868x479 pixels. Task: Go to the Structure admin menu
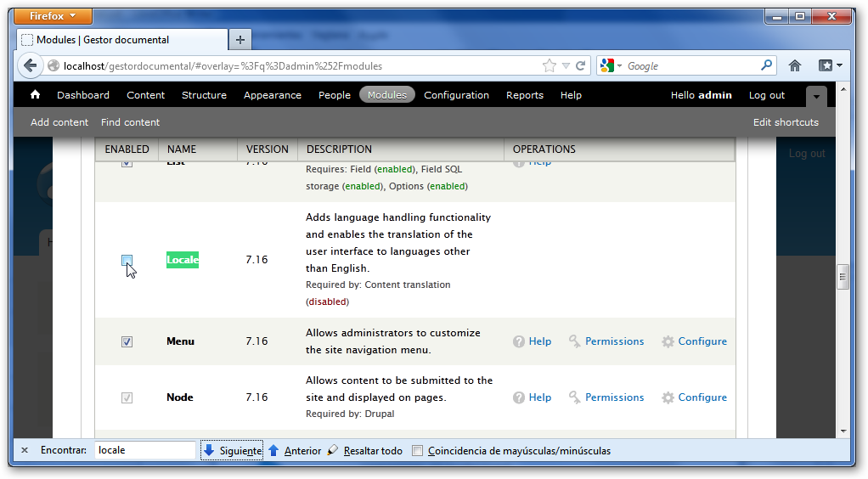[204, 95]
